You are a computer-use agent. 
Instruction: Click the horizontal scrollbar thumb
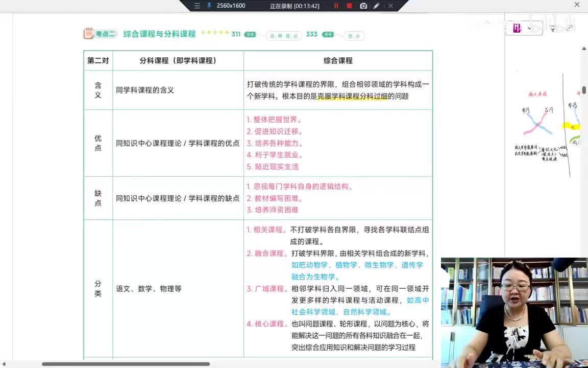pyautogui.click(x=126, y=364)
